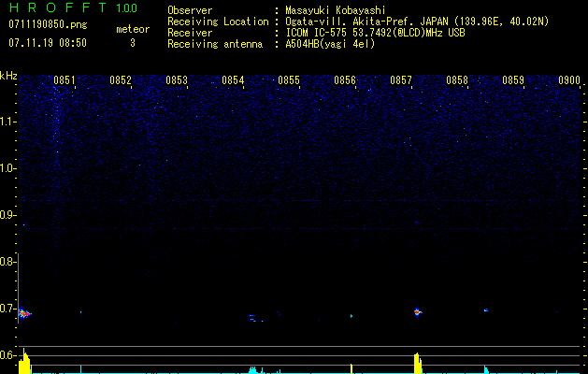Click the kHz axis unit label
The image size is (588, 374).
point(8,76)
